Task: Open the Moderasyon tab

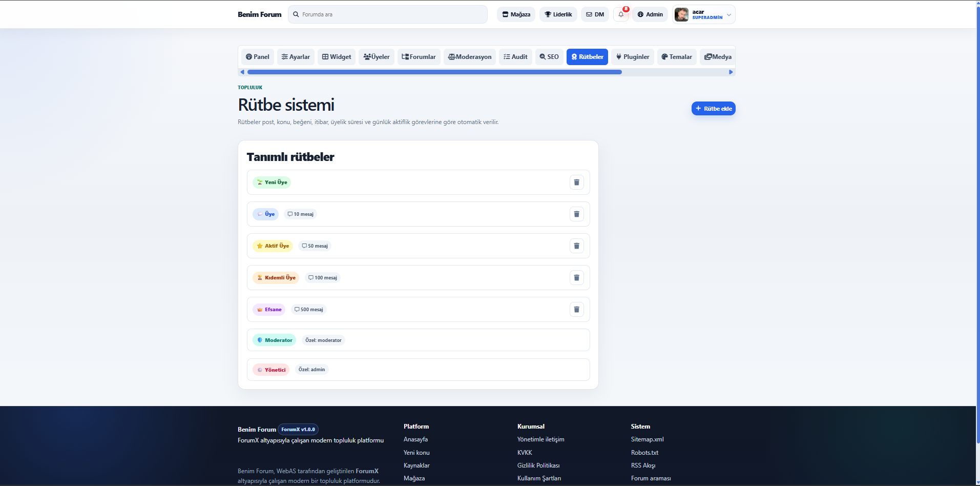Action: 470,57
